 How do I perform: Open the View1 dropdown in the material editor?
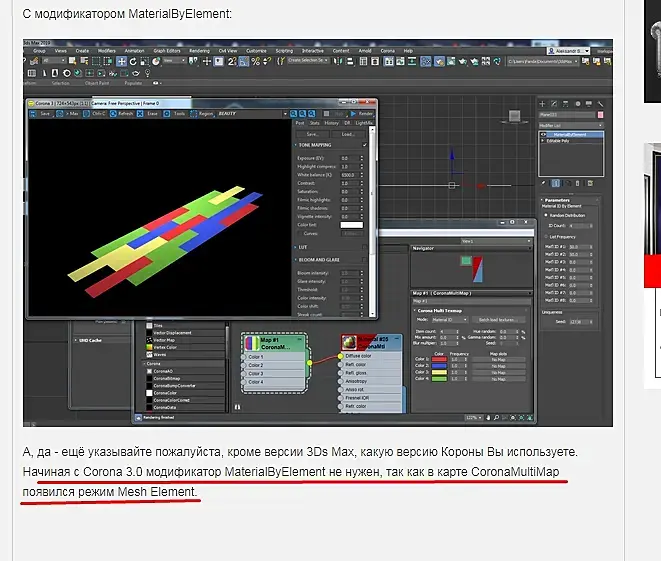[x=495, y=242]
